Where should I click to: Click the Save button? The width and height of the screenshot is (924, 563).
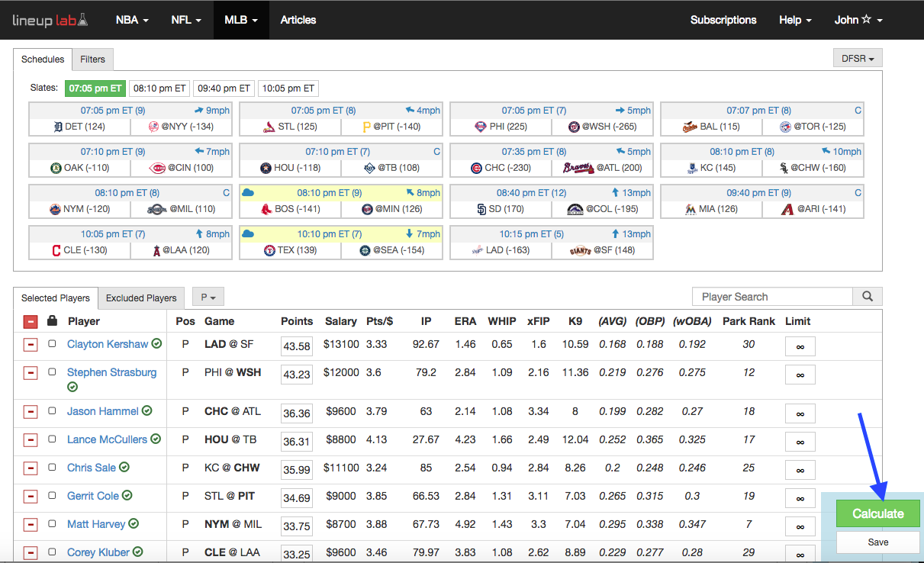pos(877,542)
